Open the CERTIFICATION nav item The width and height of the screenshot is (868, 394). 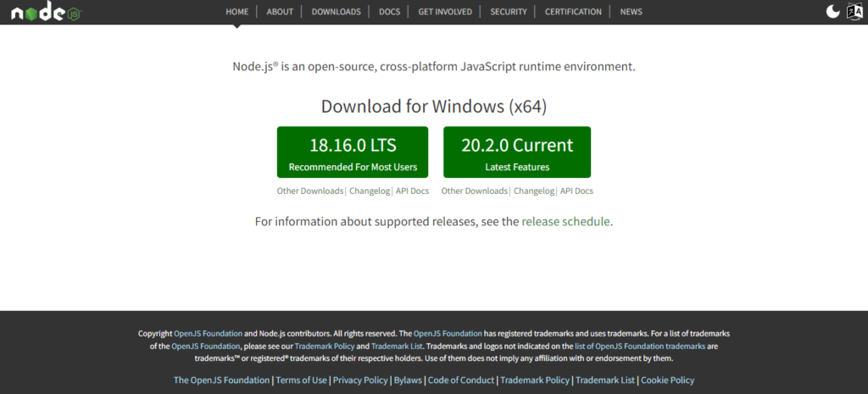tap(573, 12)
